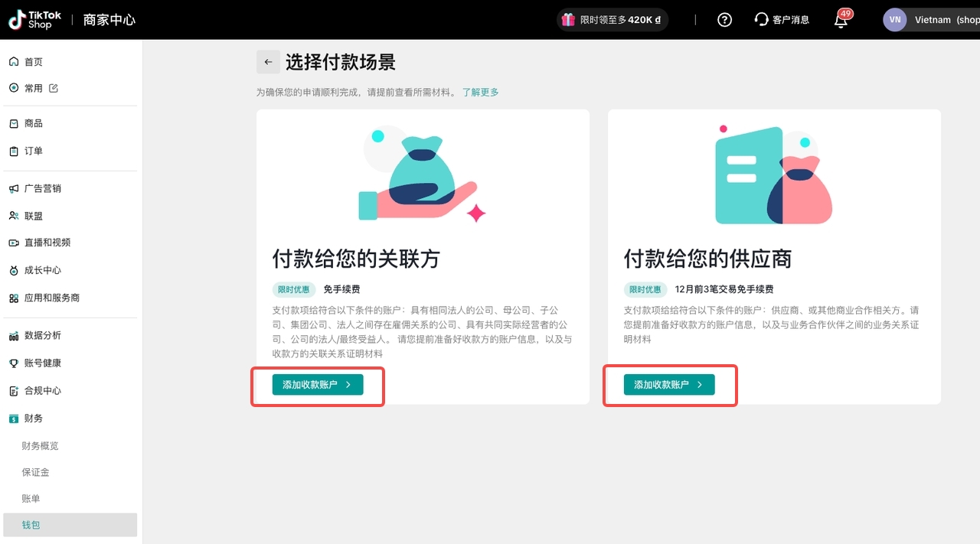The image size is (980, 544).
Task: Open the help question mark icon
Action: pyautogui.click(x=724, y=20)
